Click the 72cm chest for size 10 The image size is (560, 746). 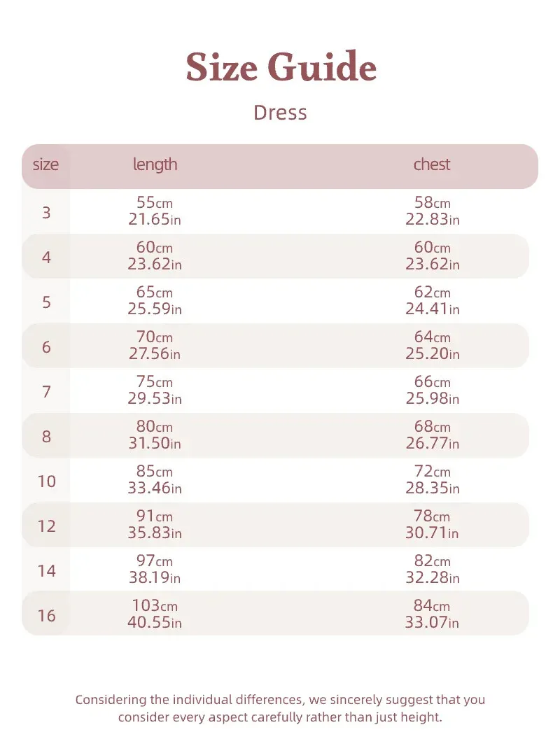pos(432,472)
